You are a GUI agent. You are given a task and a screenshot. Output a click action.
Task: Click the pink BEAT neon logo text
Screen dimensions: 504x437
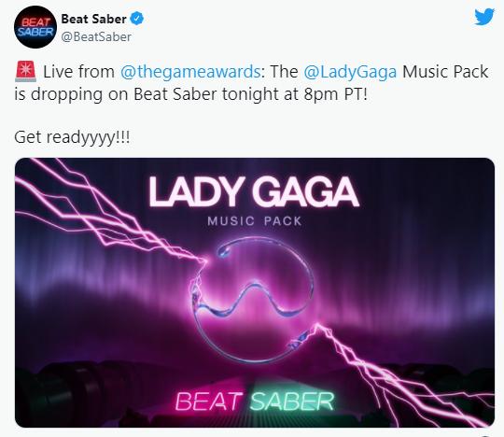click(x=209, y=402)
